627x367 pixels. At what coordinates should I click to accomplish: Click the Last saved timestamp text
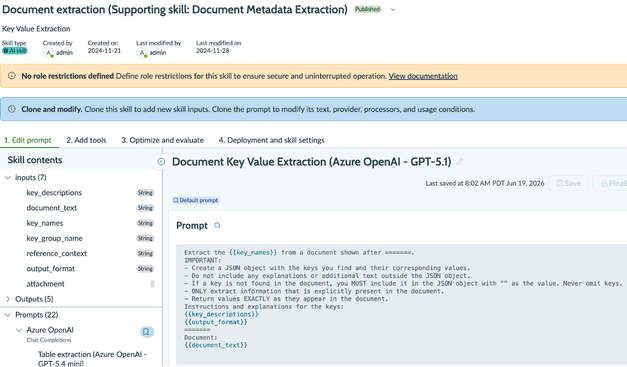click(x=485, y=183)
